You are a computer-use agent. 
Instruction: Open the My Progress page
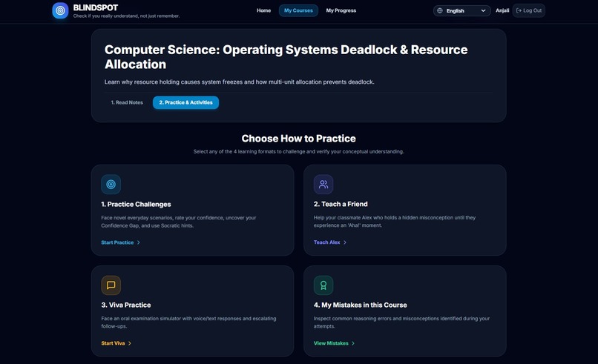(x=341, y=10)
